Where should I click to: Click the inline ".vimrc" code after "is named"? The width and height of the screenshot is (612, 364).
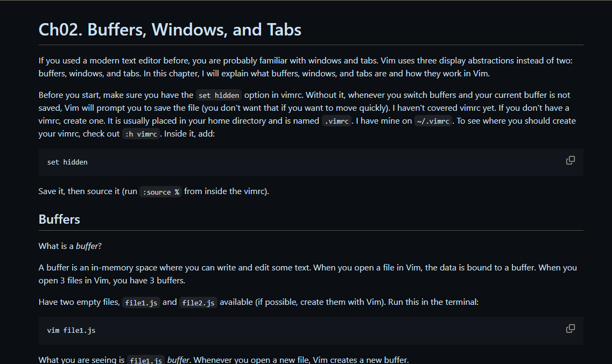[337, 121]
